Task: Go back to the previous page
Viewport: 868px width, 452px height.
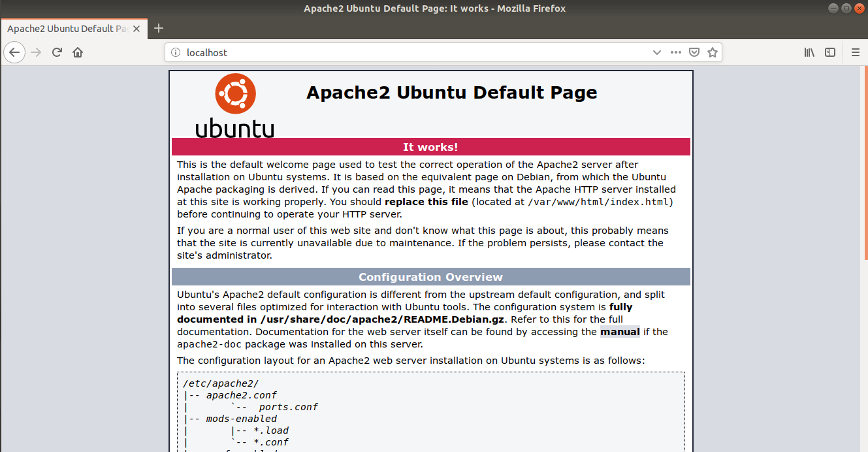Action: click(14, 52)
